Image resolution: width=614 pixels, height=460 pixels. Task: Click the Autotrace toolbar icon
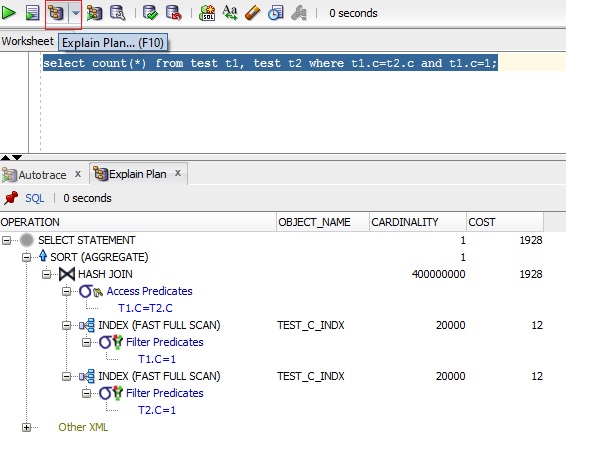(x=95, y=14)
